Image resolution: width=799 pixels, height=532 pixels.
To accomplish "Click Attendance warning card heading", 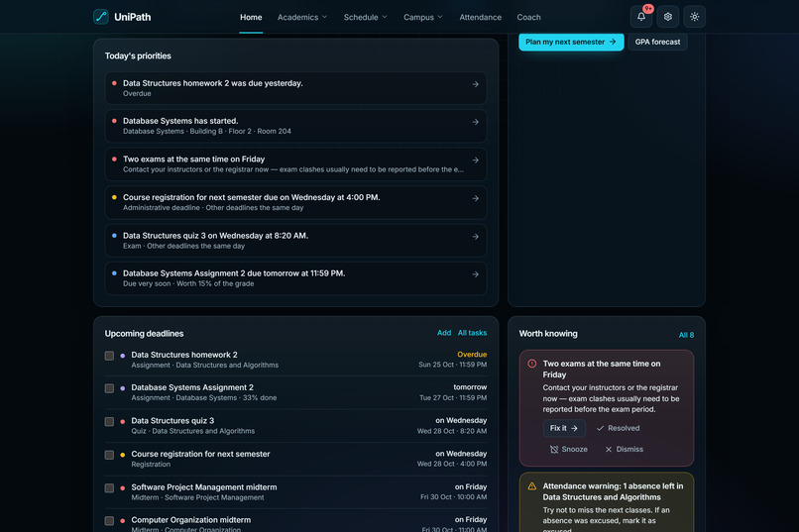I will 613,491.
